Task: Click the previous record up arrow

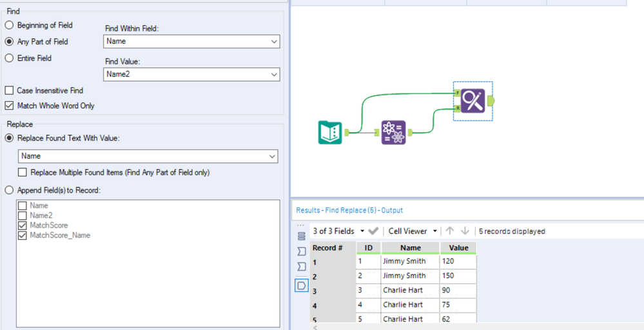Action: tap(450, 231)
